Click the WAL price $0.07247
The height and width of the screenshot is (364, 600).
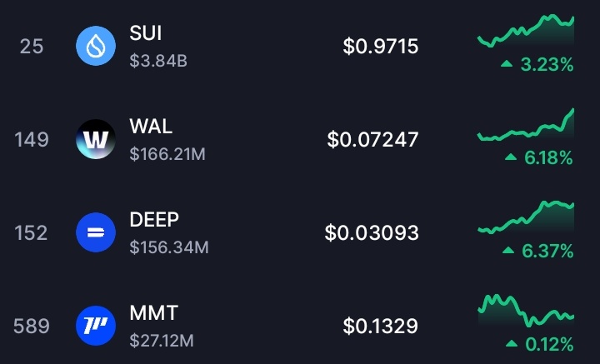click(x=372, y=139)
